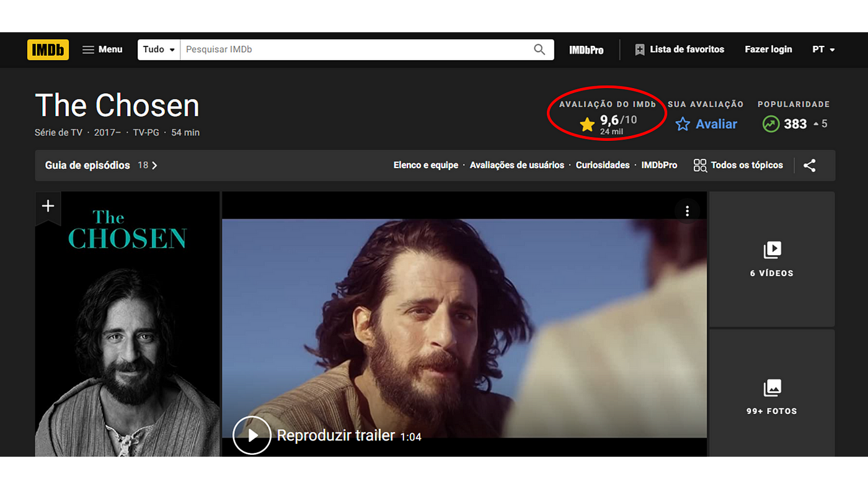Submit search with magnifying glass icon
Viewport: 868px width, 489px height.
[x=539, y=50]
